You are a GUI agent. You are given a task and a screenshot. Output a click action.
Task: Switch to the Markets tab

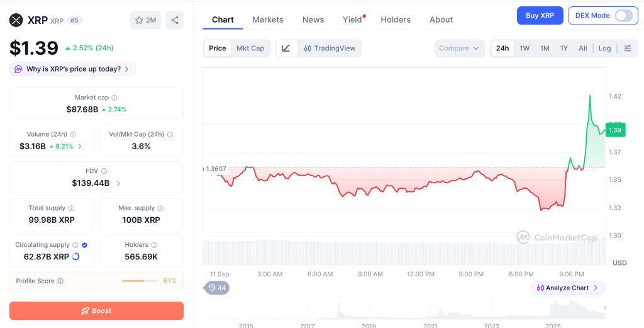click(268, 20)
